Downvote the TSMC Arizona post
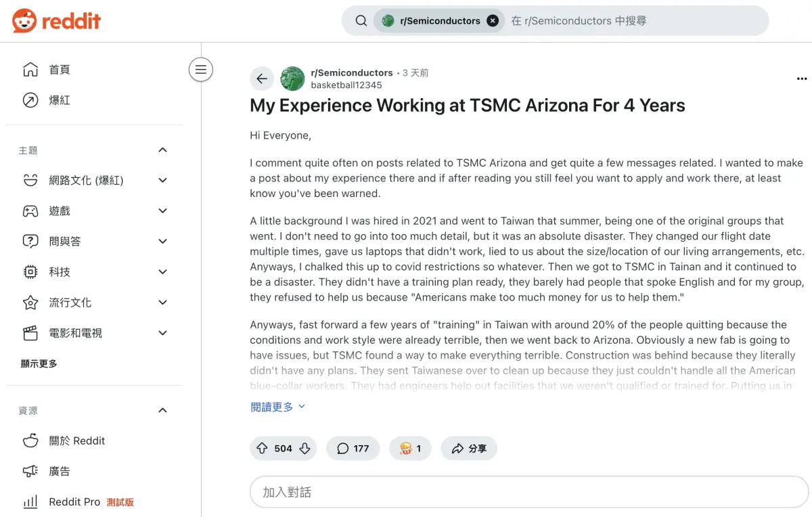The image size is (812, 517). pos(304,448)
